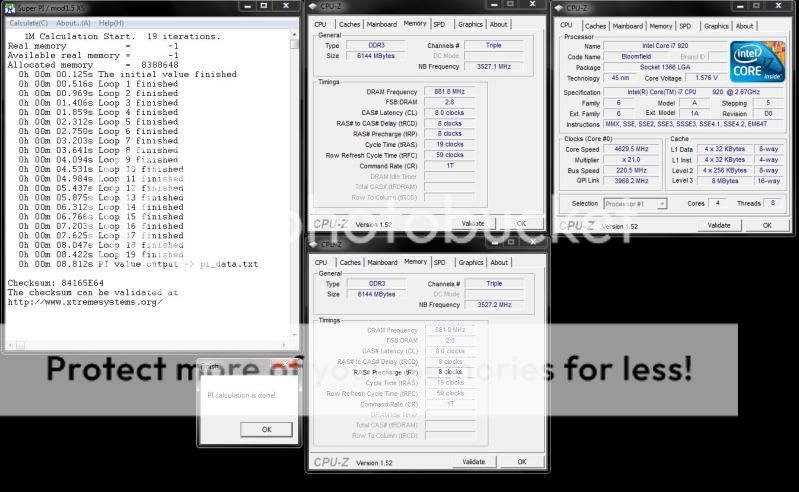The height and width of the screenshot is (492, 799).
Task: Open Memory tab in right CPU-Z window
Action: [x=661, y=26]
